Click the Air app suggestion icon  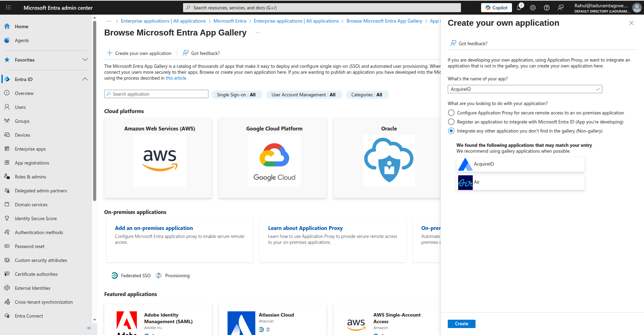(465, 182)
